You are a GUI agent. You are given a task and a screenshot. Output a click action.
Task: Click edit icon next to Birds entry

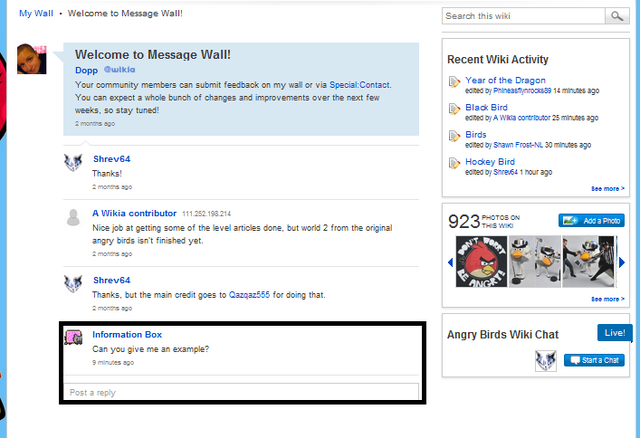tap(454, 136)
